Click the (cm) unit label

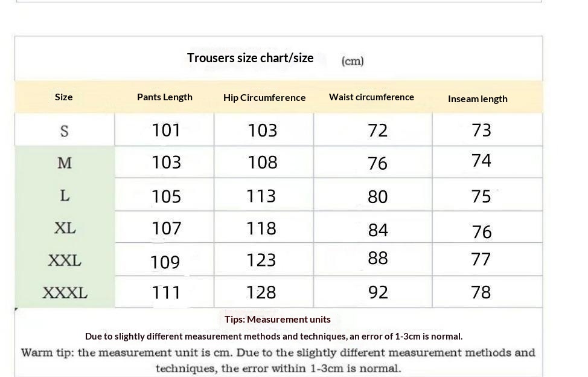(x=353, y=61)
